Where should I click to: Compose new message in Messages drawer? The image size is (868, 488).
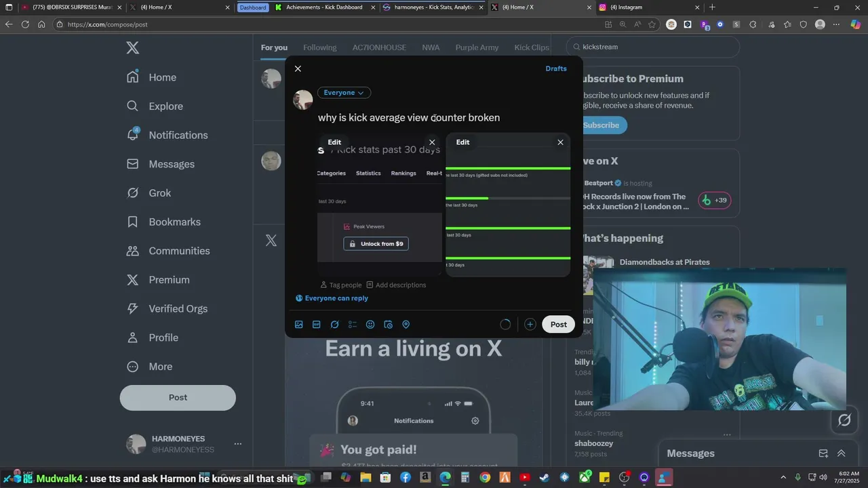coord(823,453)
